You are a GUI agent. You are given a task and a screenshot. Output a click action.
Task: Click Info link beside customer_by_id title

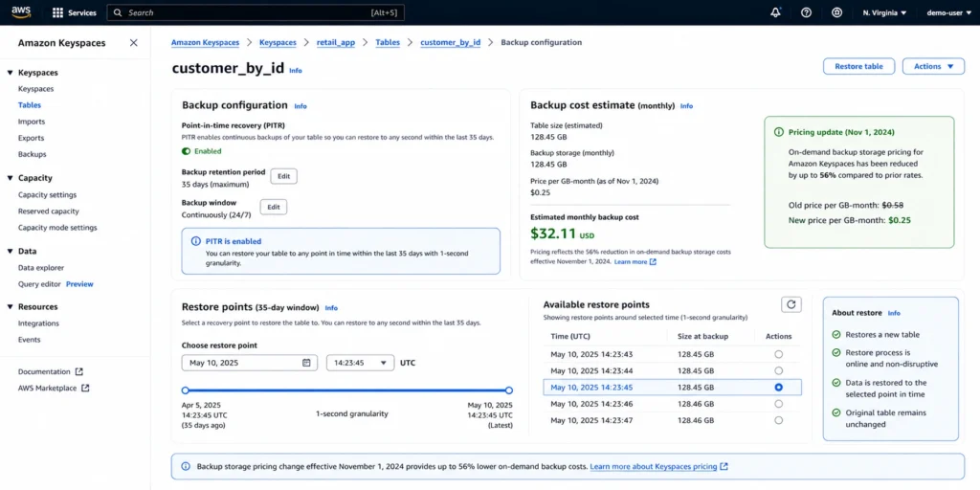pyautogui.click(x=296, y=71)
